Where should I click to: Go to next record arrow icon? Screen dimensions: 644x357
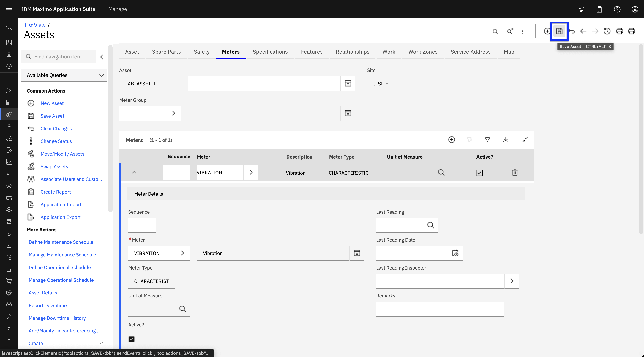(x=595, y=31)
